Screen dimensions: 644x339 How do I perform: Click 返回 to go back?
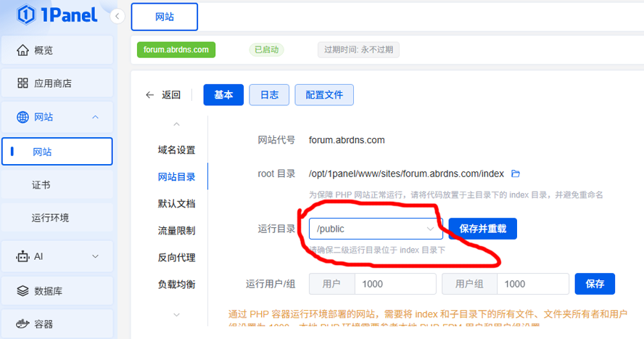pyautogui.click(x=163, y=94)
